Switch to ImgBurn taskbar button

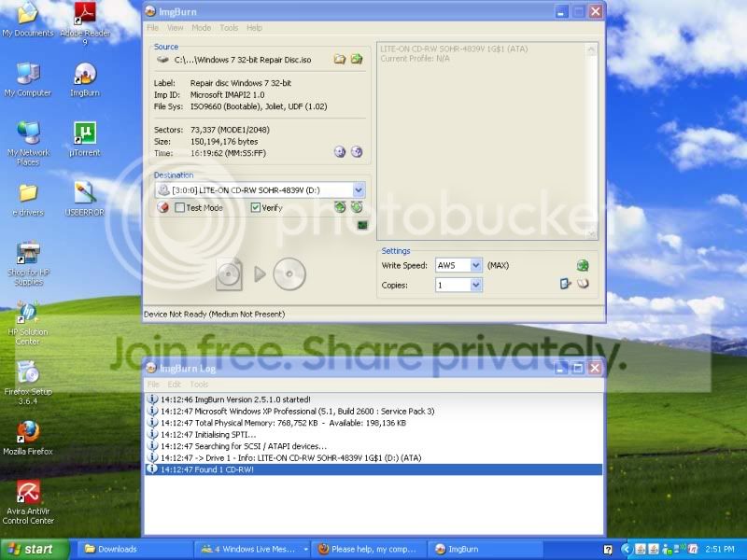pos(486,549)
